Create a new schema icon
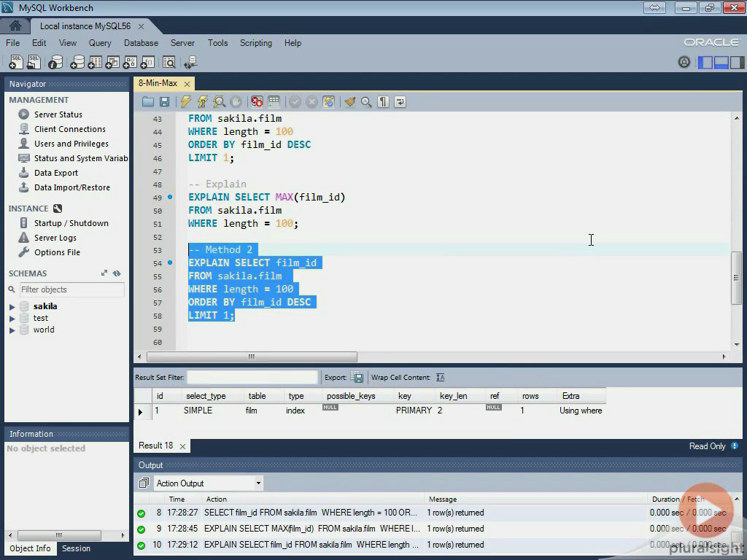This screenshot has height=560, width=747. (77, 62)
